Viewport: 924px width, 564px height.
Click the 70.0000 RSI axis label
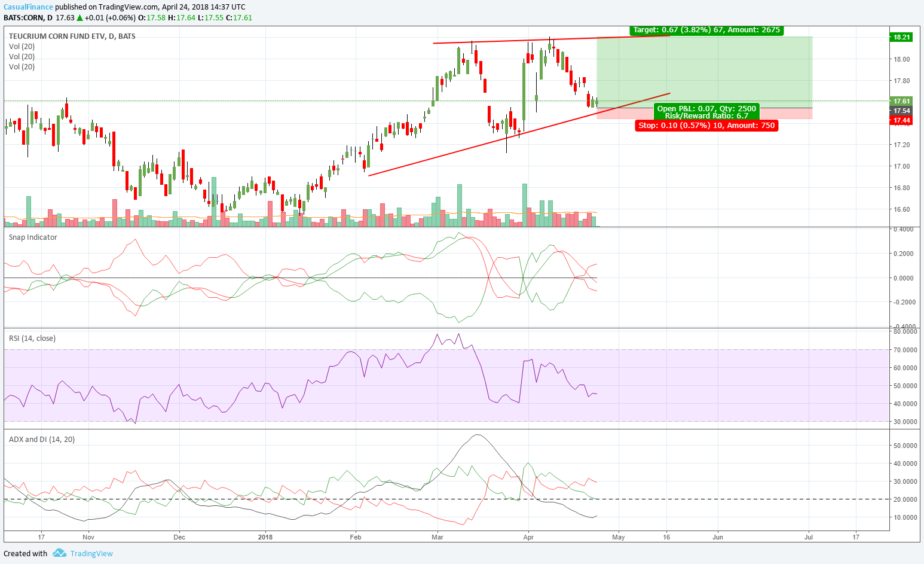(905, 350)
